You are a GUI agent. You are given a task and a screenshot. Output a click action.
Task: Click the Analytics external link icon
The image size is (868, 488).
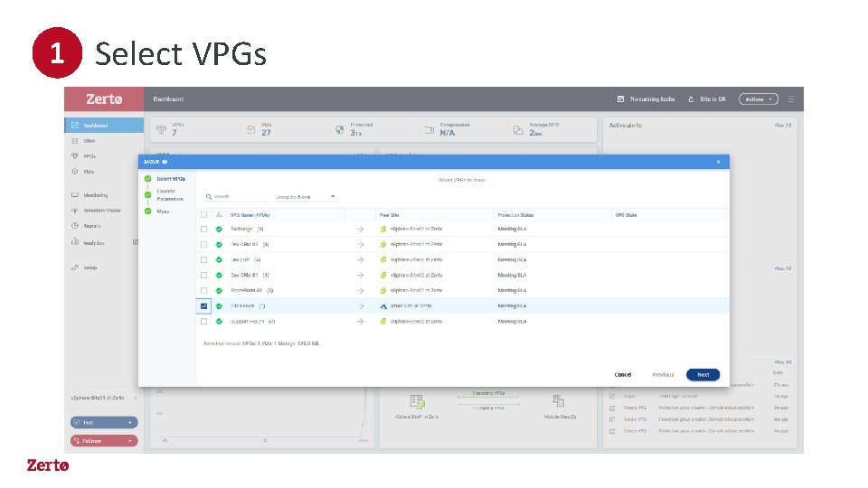[135, 242]
